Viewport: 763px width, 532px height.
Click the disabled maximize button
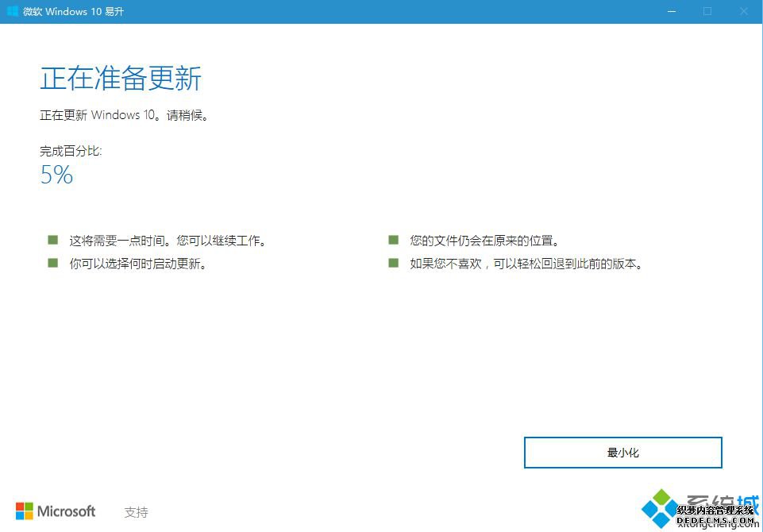(707, 11)
